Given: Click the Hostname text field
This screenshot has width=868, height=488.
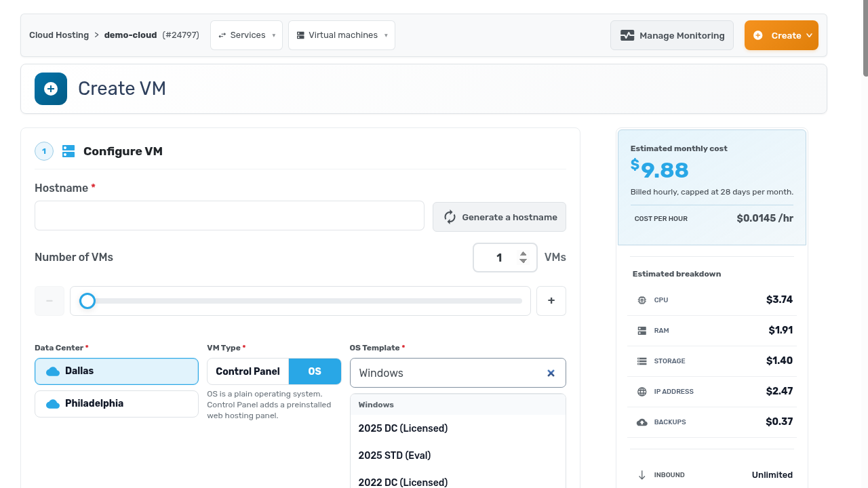Looking at the screenshot, I should pos(229,216).
